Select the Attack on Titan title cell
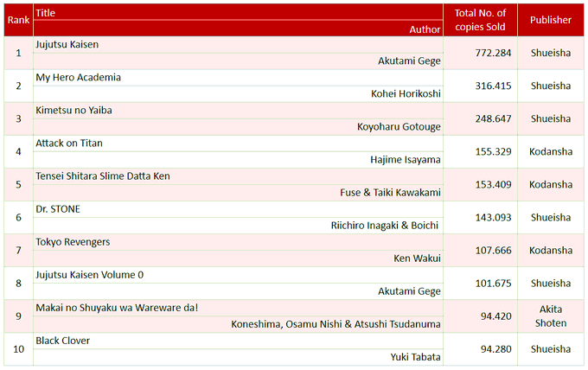Viewport: 588px width, 370px height. click(238, 144)
